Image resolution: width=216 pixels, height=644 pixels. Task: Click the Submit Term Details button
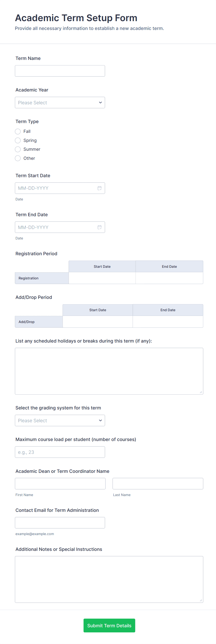coord(109,625)
